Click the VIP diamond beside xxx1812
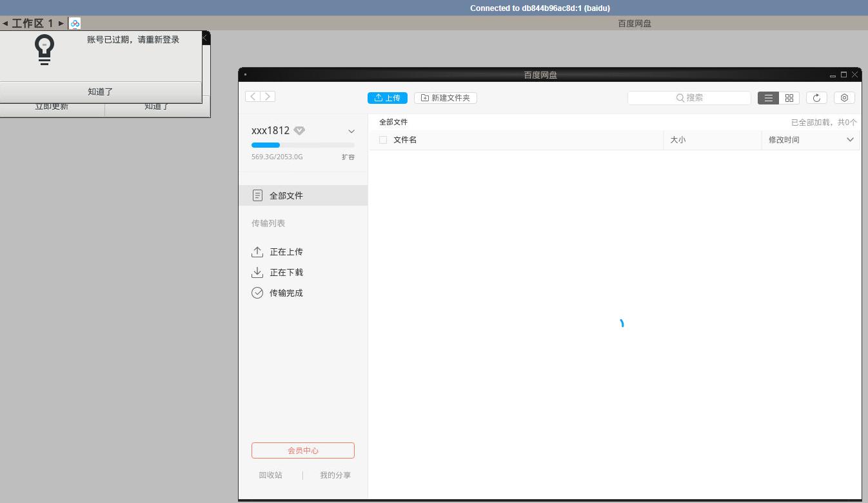 (299, 130)
